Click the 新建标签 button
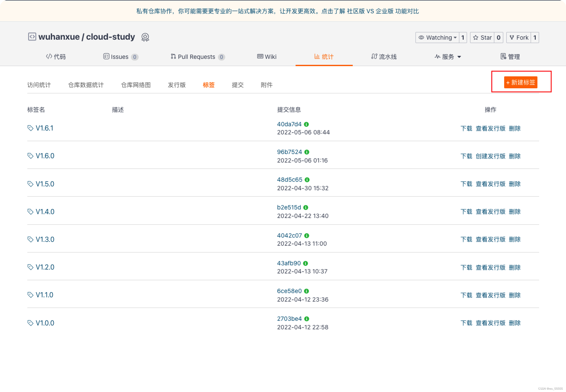Screen dimensions: 566x392 pos(521,82)
